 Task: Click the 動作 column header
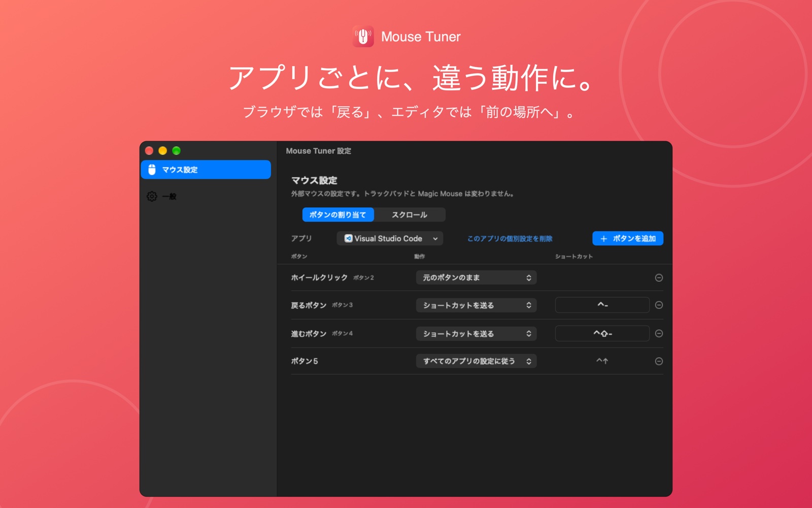click(420, 257)
